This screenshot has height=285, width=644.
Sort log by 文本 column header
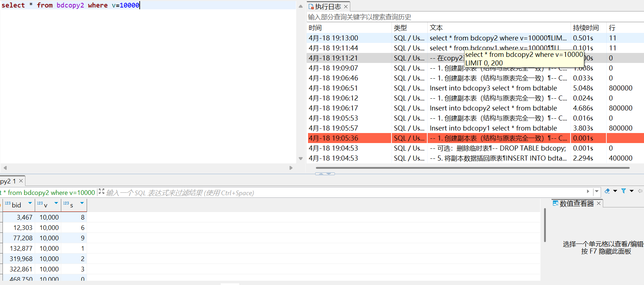click(499, 28)
